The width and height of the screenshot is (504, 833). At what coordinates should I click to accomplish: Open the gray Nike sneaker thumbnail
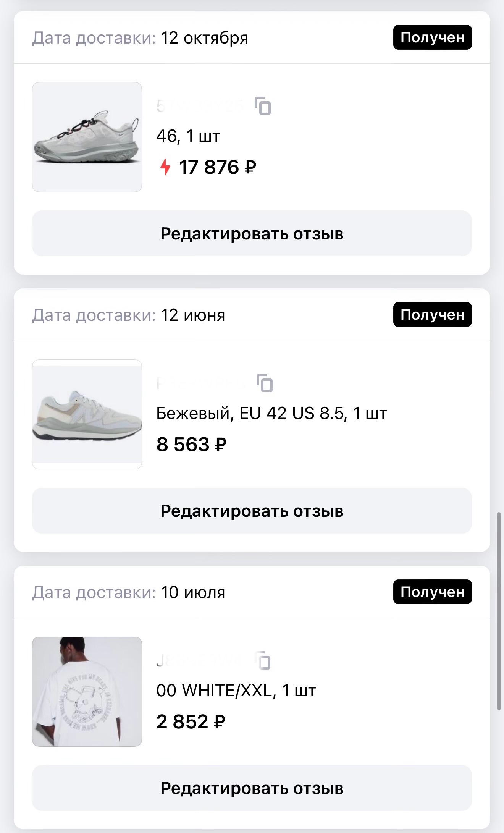[87, 137]
